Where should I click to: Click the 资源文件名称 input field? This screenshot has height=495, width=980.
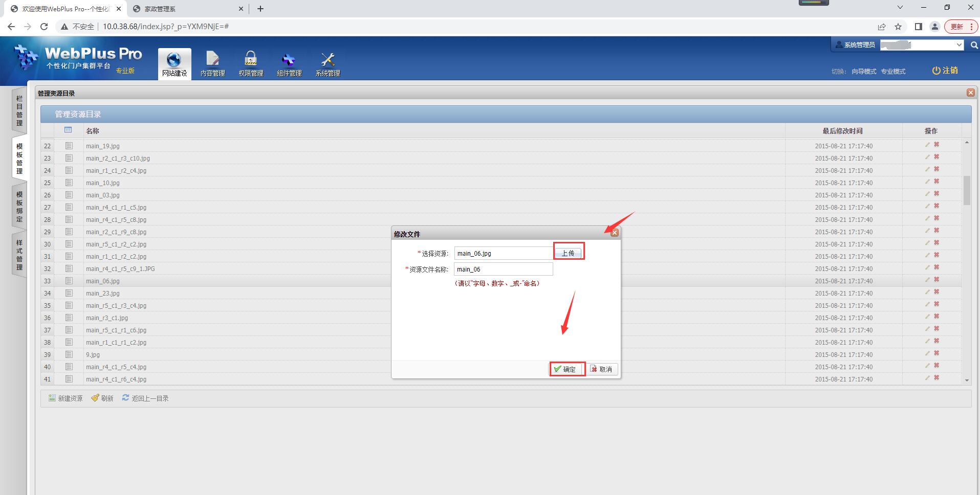click(x=503, y=269)
